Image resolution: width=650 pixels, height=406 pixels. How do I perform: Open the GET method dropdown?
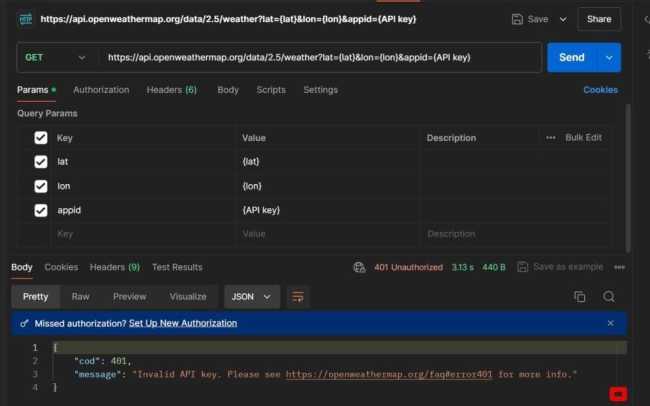coord(55,58)
